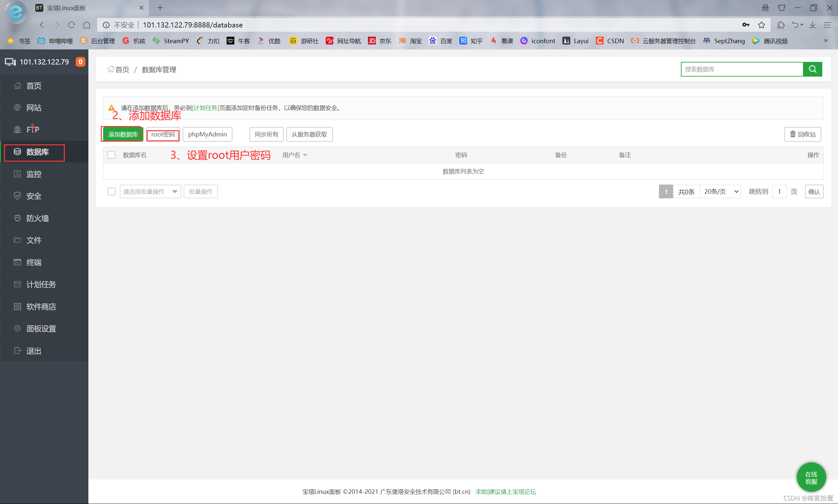The image size is (838, 504).
Task: Expand the 请选择批量操作 dropdown
Action: (x=151, y=191)
